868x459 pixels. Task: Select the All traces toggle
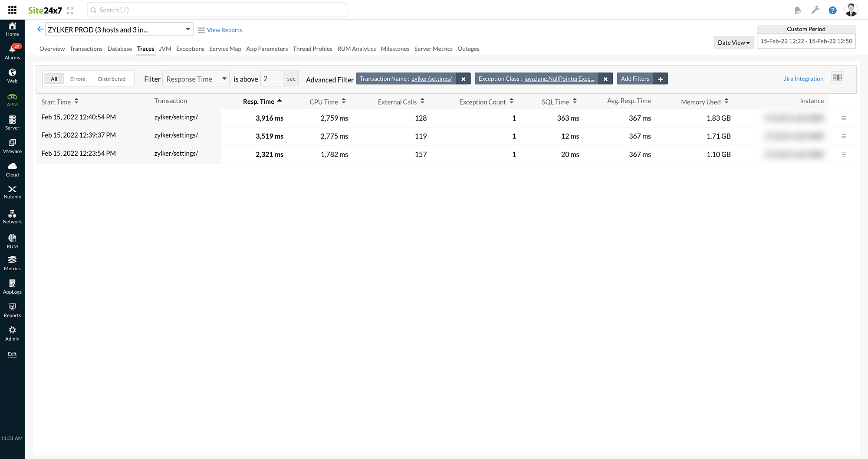coord(54,79)
